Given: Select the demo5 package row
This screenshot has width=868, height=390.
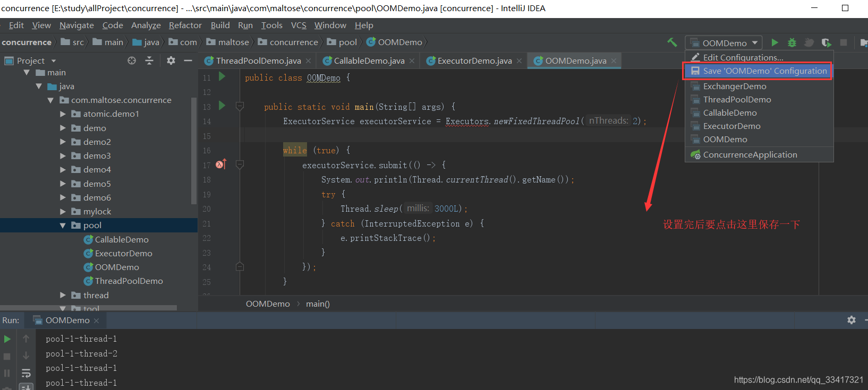Looking at the screenshot, I should pos(99,184).
